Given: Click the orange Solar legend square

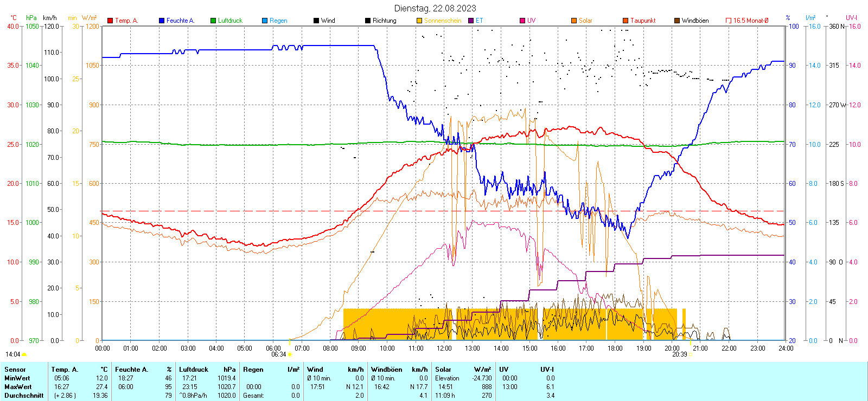Looking at the screenshot, I should pos(574,21).
